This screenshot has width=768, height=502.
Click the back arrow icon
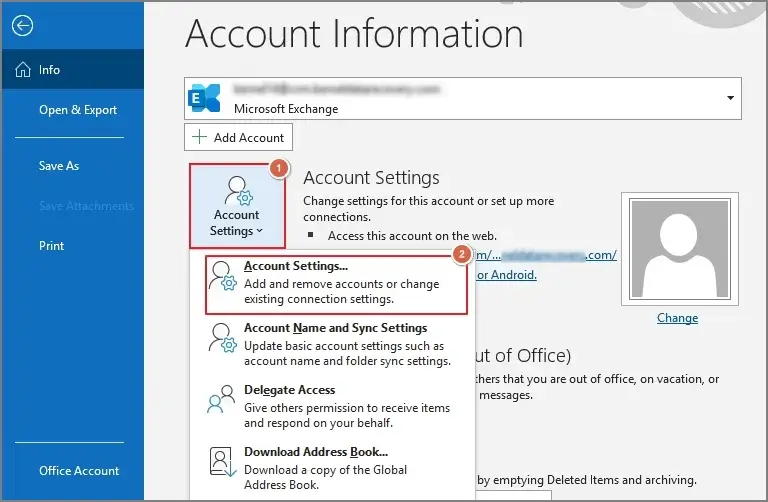(x=23, y=25)
